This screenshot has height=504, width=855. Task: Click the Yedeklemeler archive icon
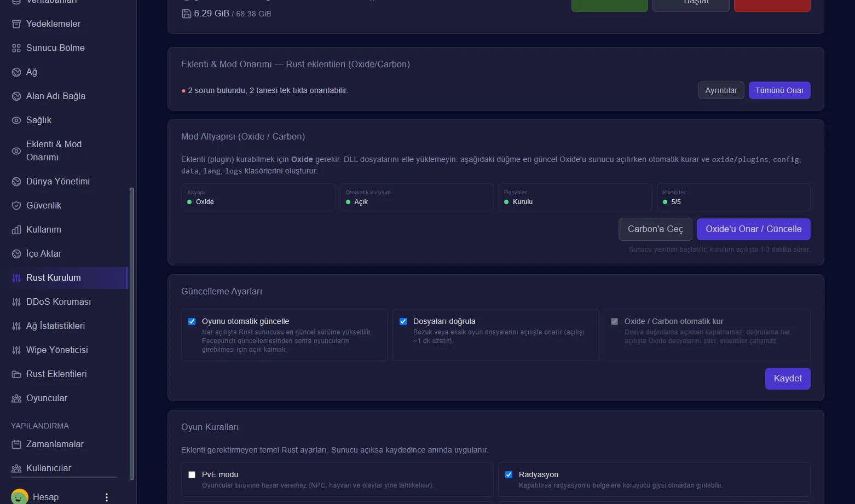tap(16, 24)
